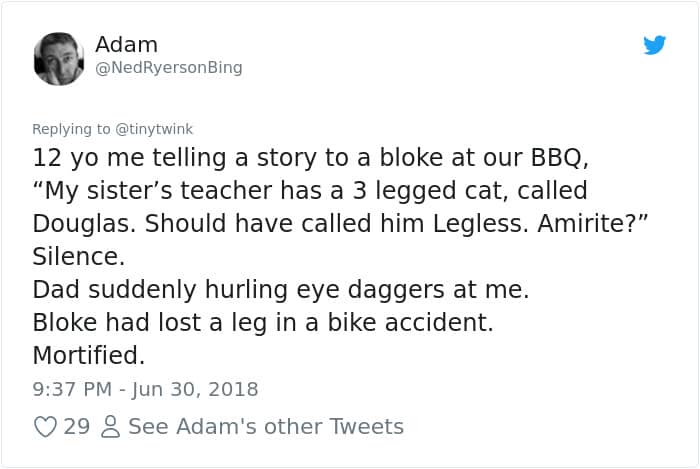This screenshot has width=700, height=469.
Task: Open Adam's profile picture
Action: pyautogui.click(x=59, y=59)
